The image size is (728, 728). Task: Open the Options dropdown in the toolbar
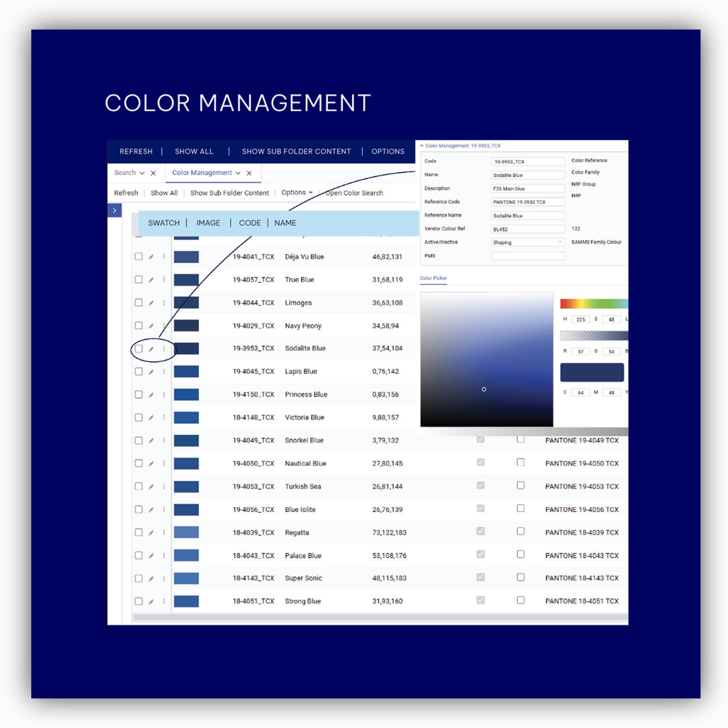coord(297,193)
